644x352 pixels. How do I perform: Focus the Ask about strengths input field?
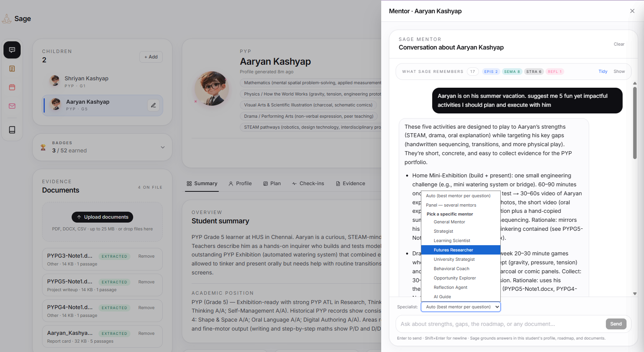click(x=500, y=324)
